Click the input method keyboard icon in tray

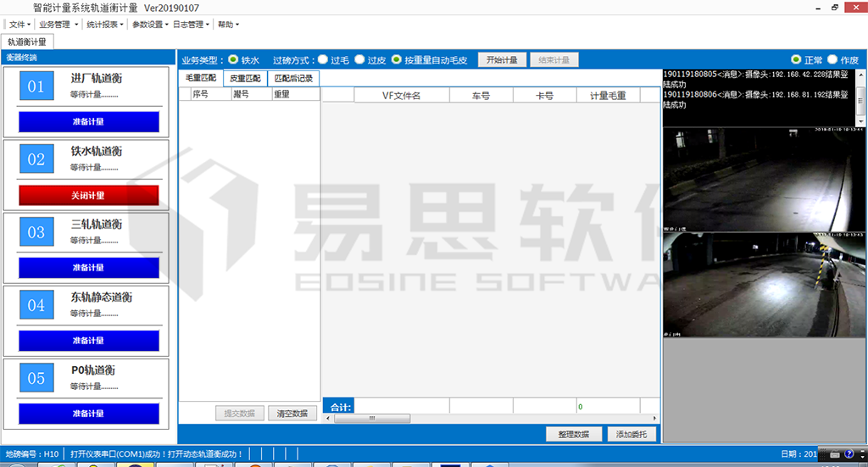point(836,456)
